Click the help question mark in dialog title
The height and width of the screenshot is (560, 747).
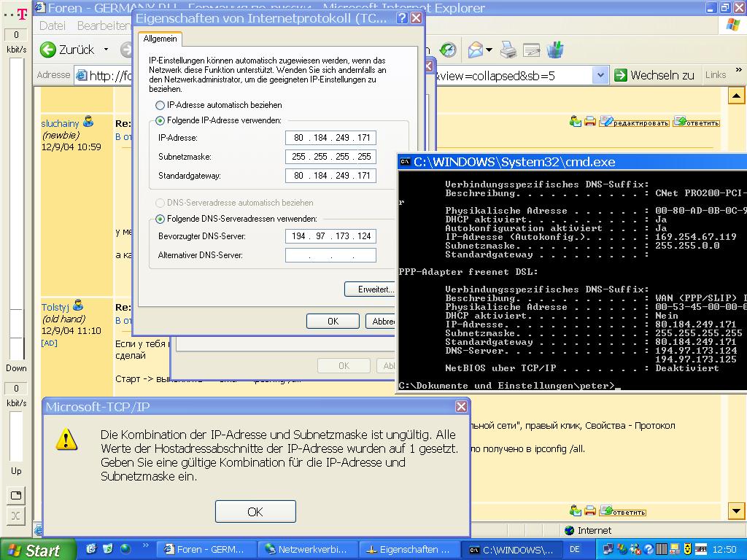403,18
